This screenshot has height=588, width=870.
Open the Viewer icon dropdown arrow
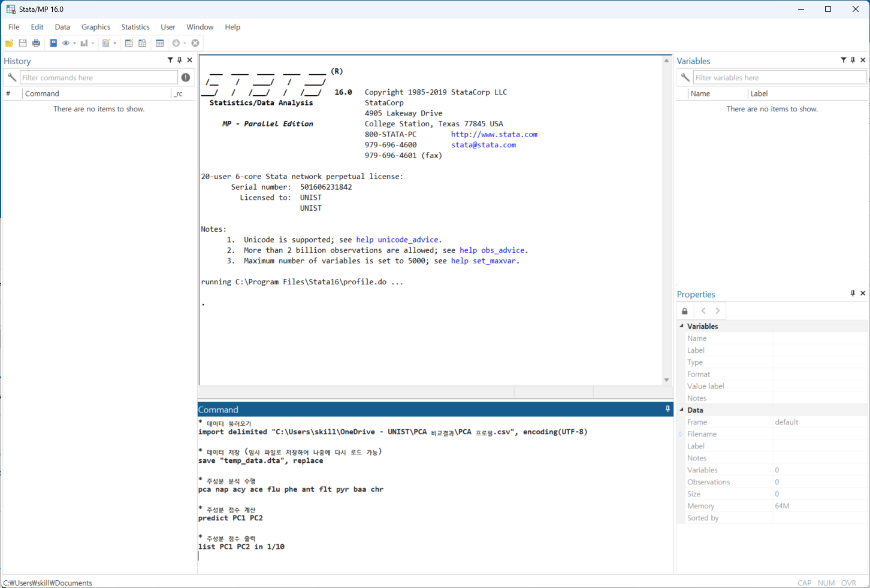pyautogui.click(x=74, y=43)
